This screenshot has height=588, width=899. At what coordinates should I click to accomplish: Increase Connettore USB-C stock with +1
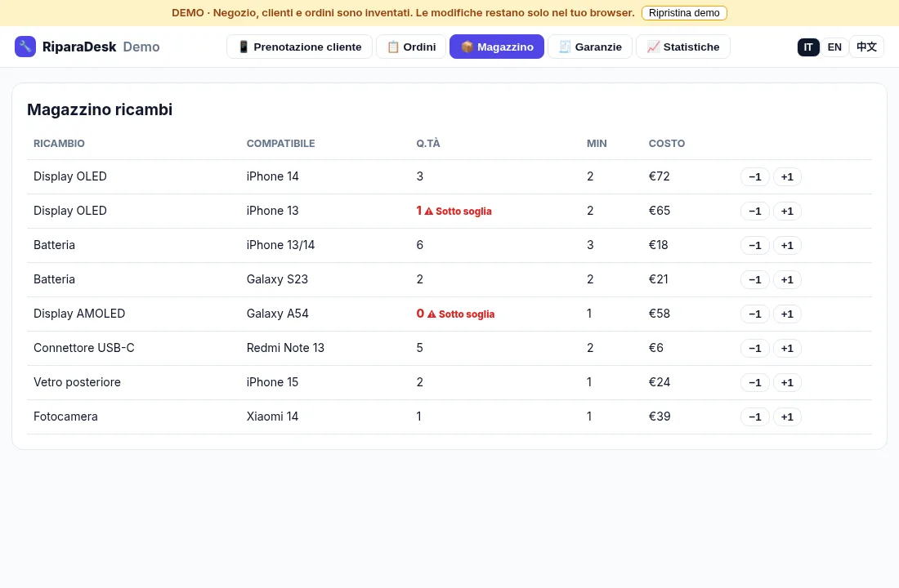pyautogui.click(x=787, y=349)
